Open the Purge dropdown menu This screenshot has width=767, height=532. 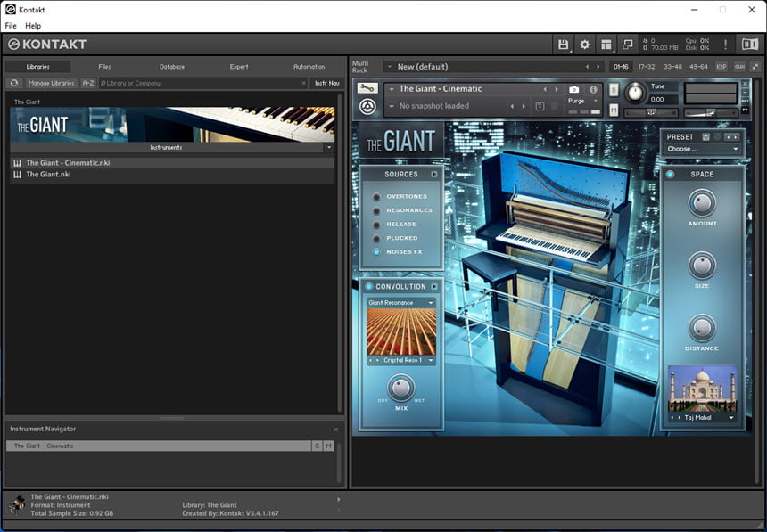[582, 101]
